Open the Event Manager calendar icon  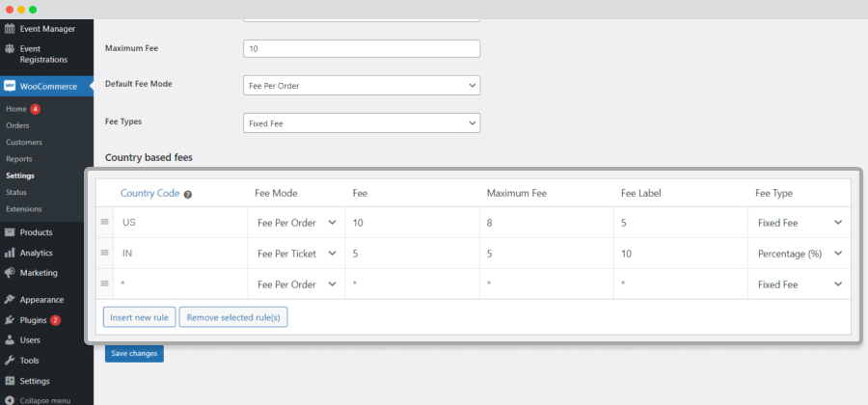pos(9,29)
